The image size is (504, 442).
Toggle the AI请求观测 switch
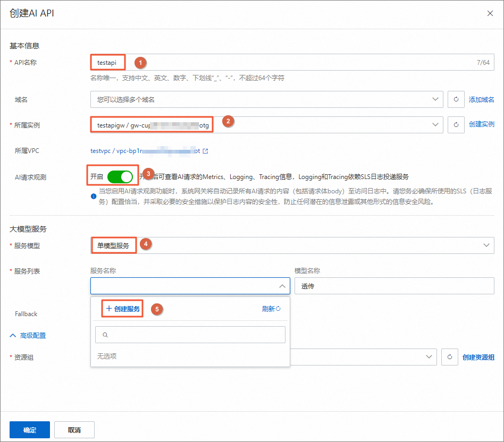[x=120, y=177]
